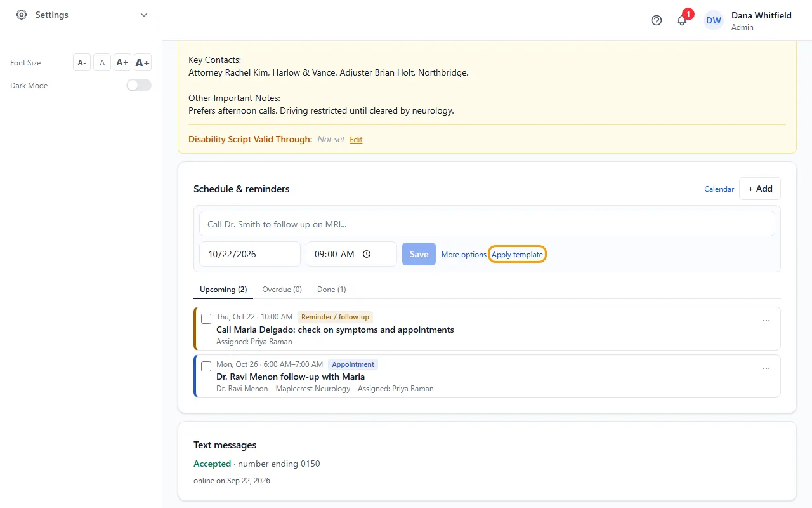Viewport: 812px width, 508px height.
Task: Click Dr. Ravi Menon follow-up with Maria title
Action: point(291,377)
